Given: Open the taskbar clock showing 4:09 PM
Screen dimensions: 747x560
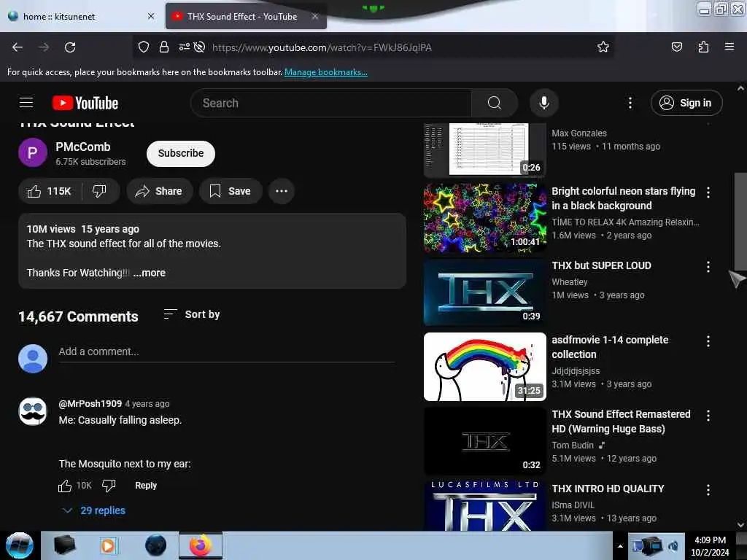Looking at the screenshot, I should tap(710, 546).
